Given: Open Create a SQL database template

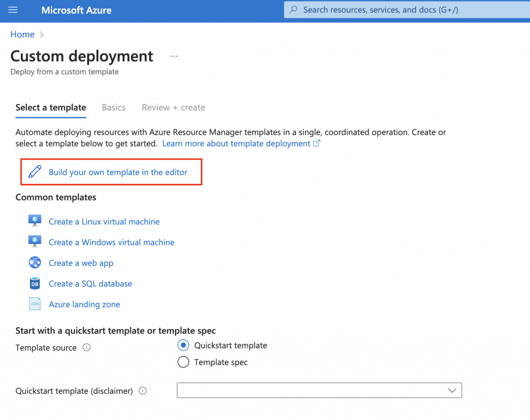Looking at the screenshot, I should (90, 284).
